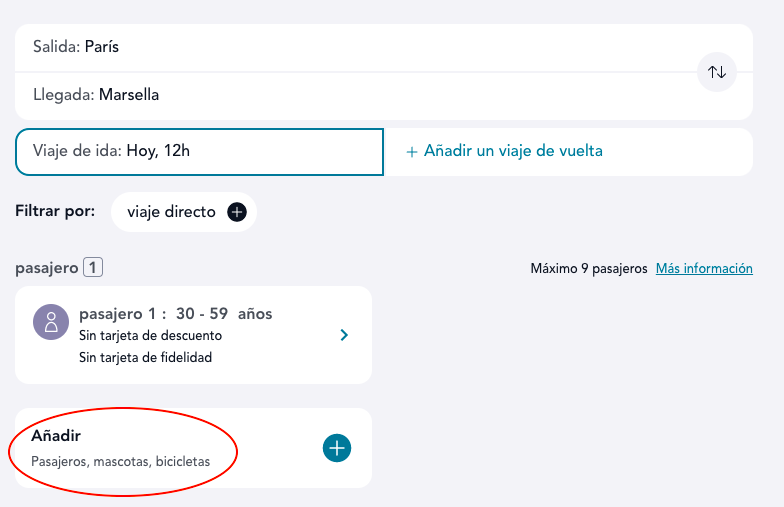Click Sin tarjeta de descuento text

coord(150,336)
